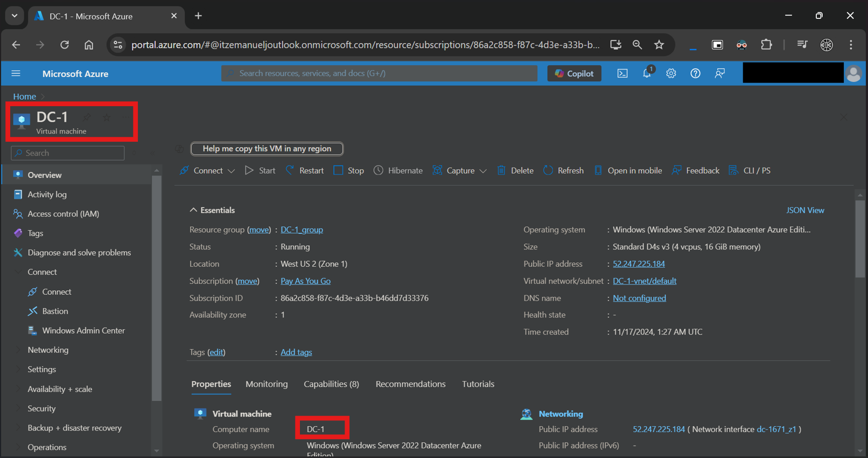Expand the Connect toolbar dropdown arrow
Image resolution: width=868 pixels, height=458 pixels.
click(231, 171)
